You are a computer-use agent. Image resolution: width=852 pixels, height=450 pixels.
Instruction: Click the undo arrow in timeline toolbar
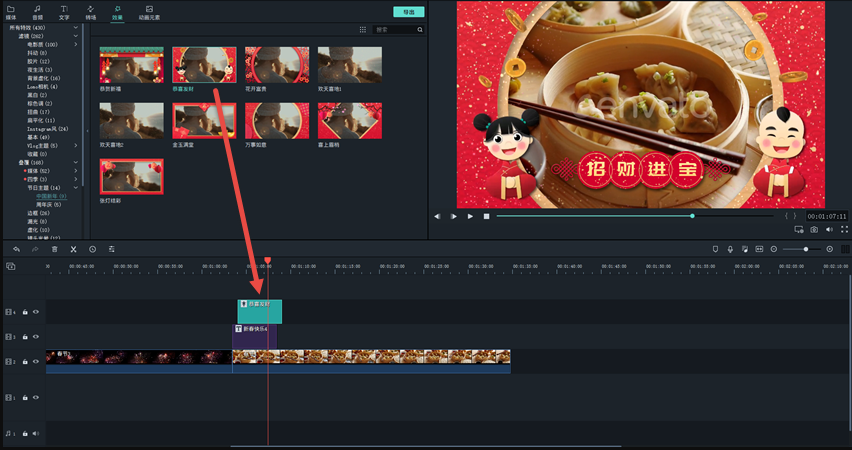(16, 249)
